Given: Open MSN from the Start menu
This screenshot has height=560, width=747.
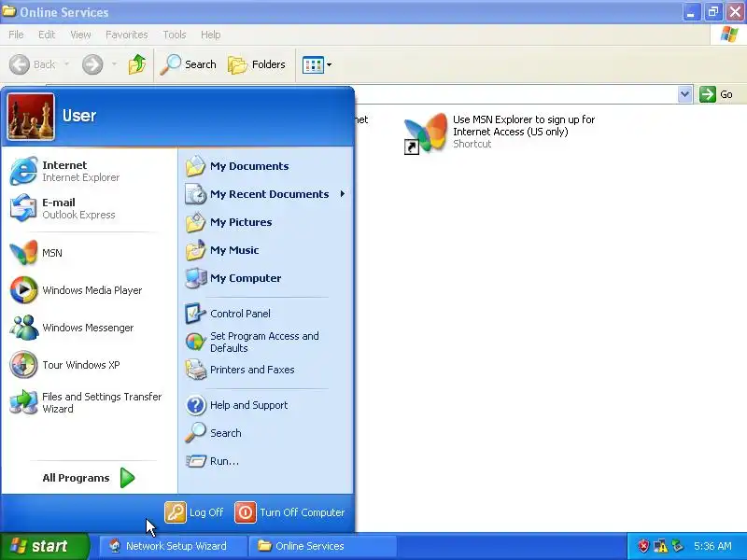Looking at the screenshot, I should (x=89, y=252).
